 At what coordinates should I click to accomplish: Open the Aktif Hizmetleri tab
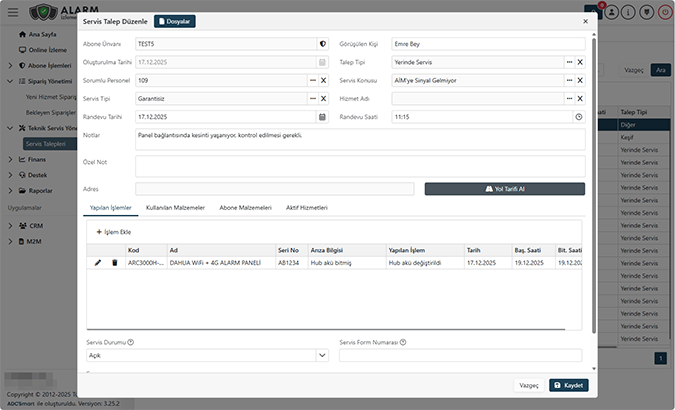[307, 207]
